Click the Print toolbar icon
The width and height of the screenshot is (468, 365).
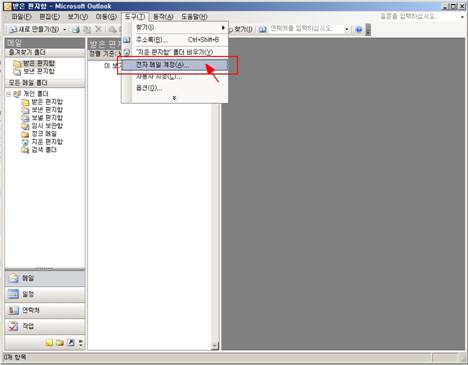[x=76, y=30]
